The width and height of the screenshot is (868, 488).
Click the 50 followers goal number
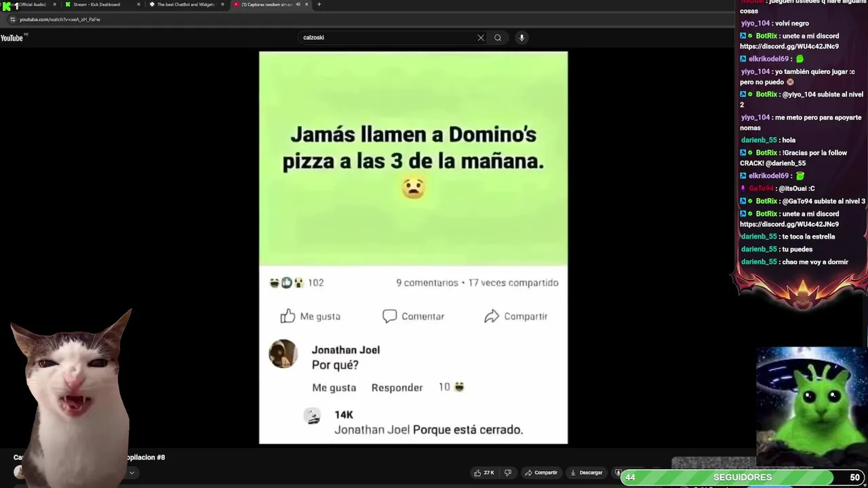click(854, 477)
